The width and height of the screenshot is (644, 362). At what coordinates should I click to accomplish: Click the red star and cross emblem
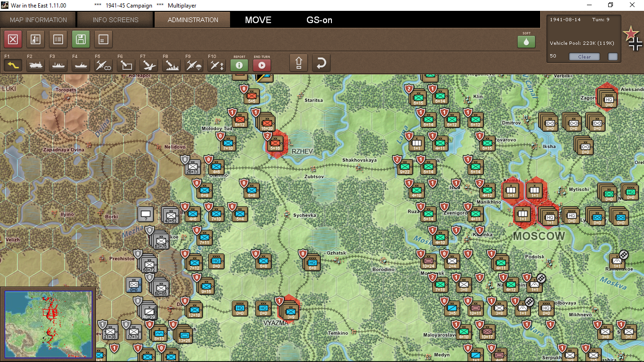click(x=632, y=39)
